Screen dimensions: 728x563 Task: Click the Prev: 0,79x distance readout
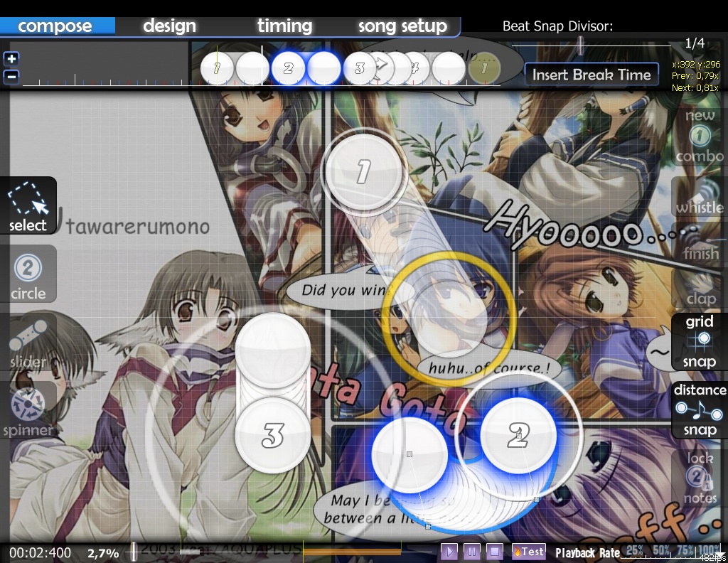point(695,75)
